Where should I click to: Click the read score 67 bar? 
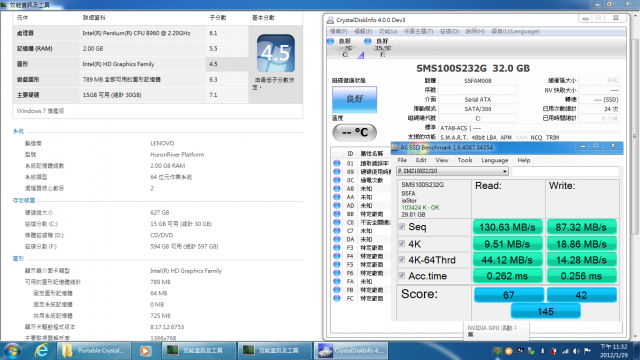(509, 295)
